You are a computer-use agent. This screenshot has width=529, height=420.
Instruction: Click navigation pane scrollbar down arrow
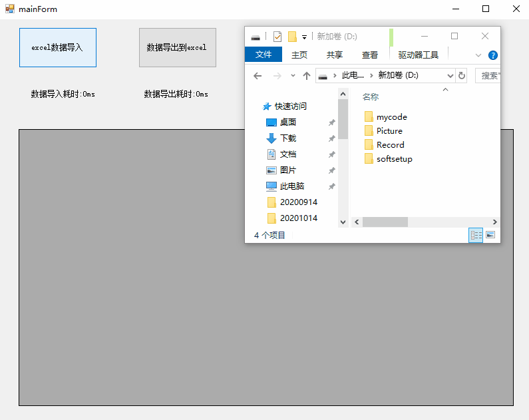[343, 222]
